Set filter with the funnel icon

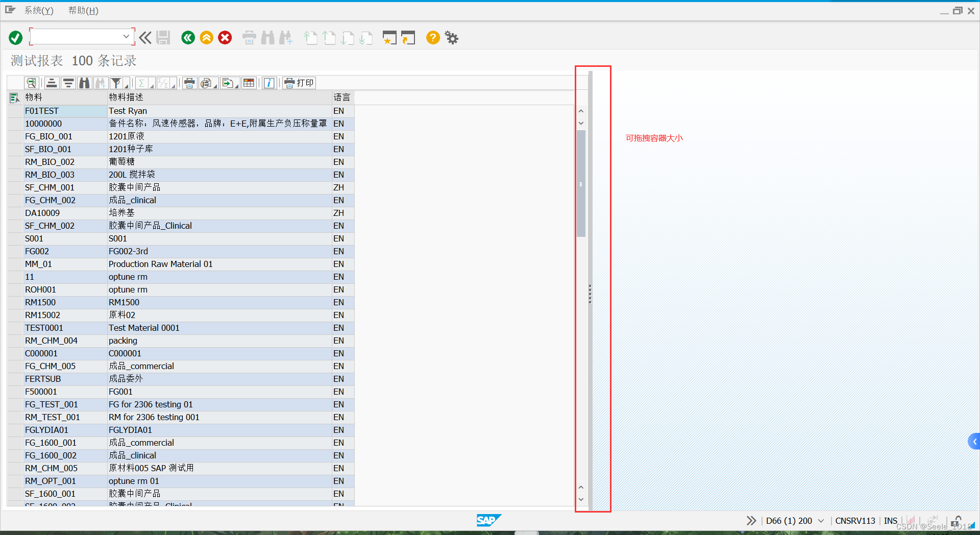[x=116, y=83]
